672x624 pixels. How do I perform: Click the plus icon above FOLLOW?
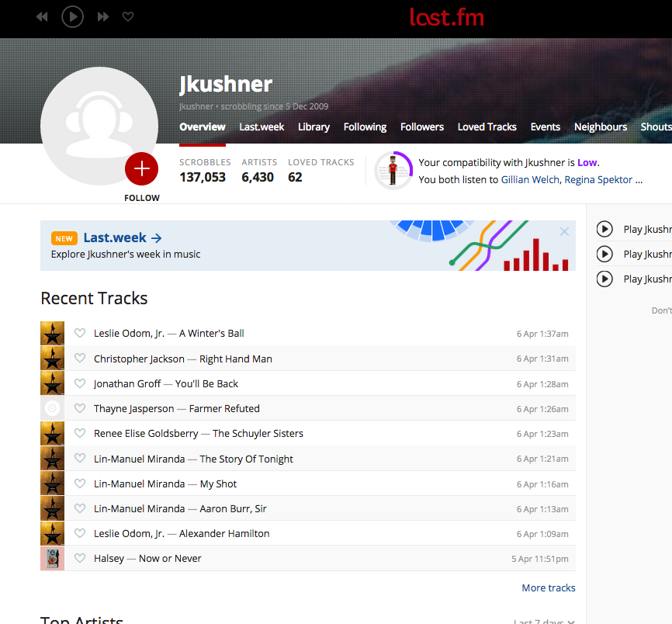pos(141,168)
